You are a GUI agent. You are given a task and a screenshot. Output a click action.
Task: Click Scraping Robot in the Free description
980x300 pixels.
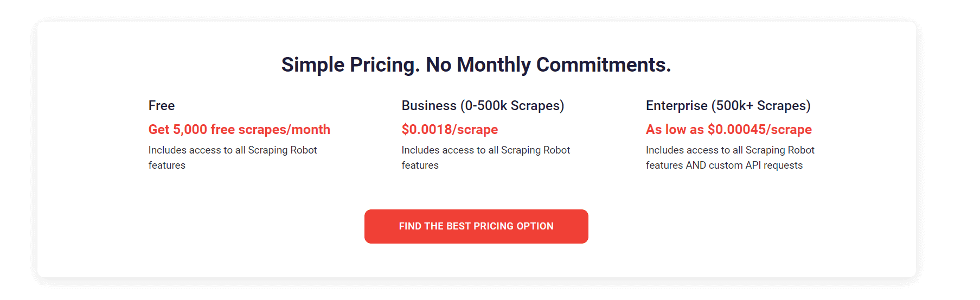pyautogui.click(x=283, y=150)
